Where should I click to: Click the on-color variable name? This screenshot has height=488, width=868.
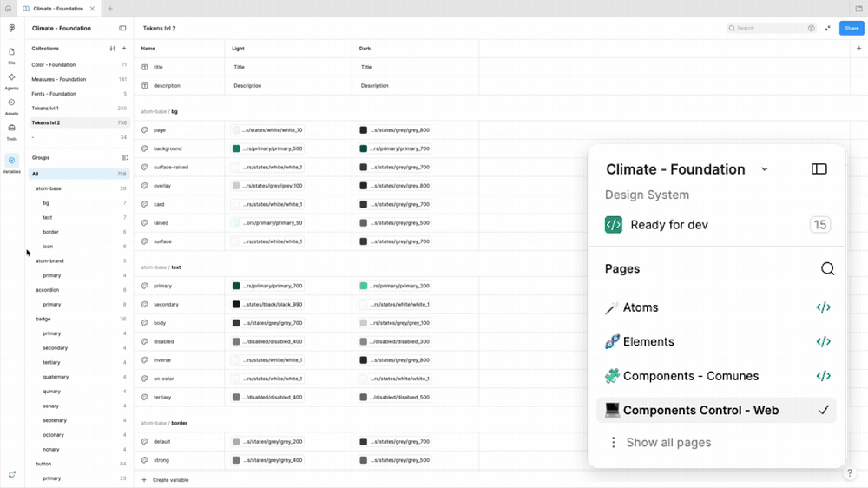[x=163, y=379]
